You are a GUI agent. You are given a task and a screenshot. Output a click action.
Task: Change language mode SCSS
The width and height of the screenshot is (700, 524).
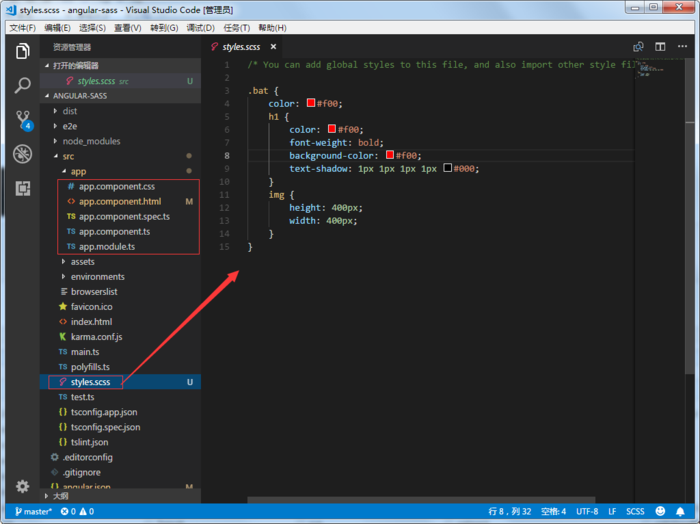[635, 512]
